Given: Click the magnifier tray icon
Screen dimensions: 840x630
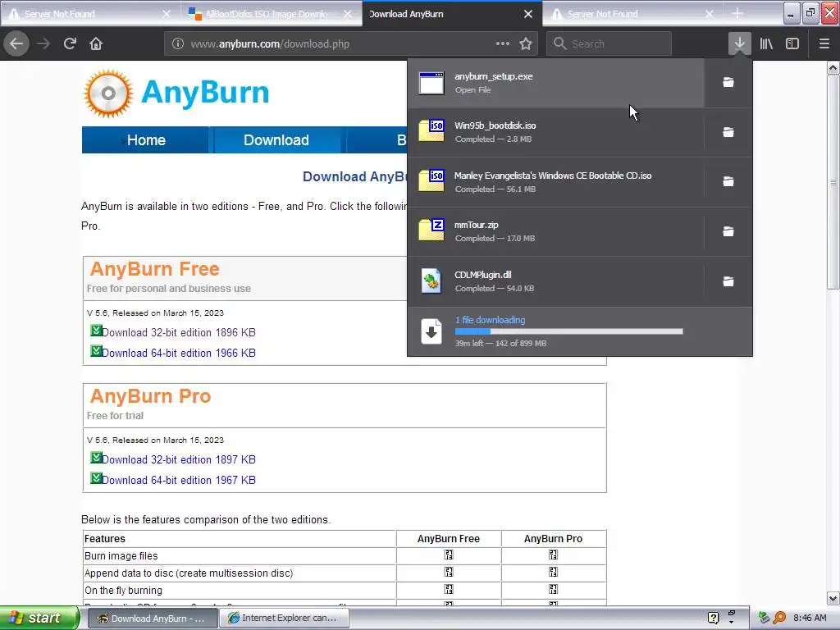Looking at the screenshot, I should point(779,618).
